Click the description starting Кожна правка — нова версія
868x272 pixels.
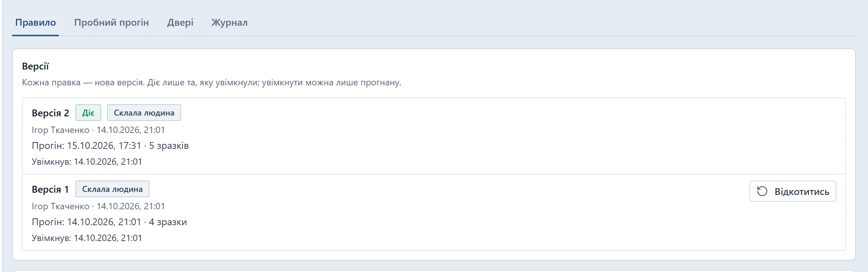(x=211, y=82)
